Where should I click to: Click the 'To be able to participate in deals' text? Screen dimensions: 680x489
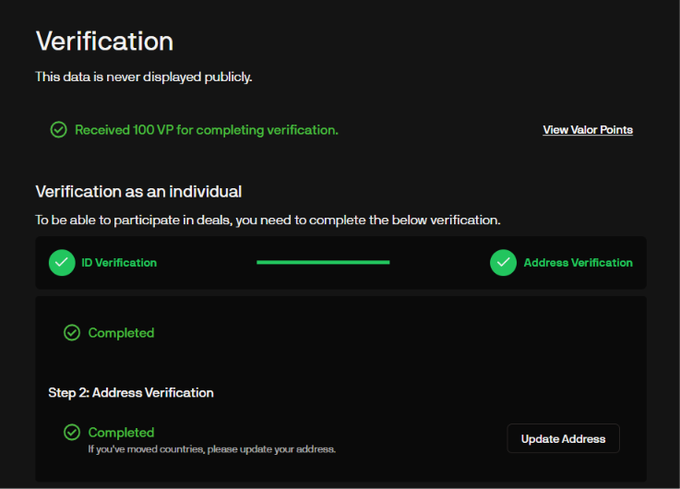coord(268,220)
